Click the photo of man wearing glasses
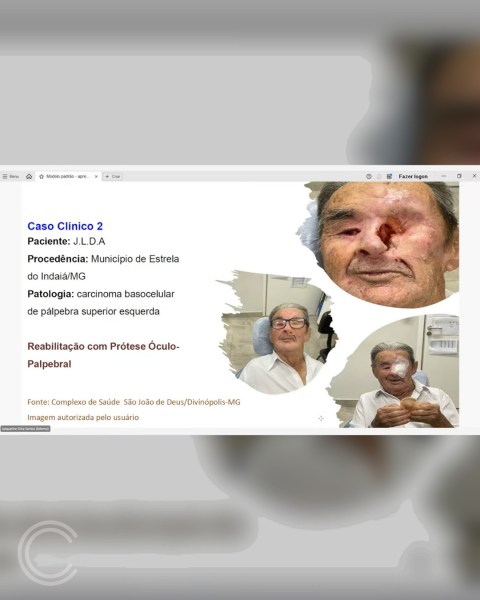 click(x=279, y=332)
